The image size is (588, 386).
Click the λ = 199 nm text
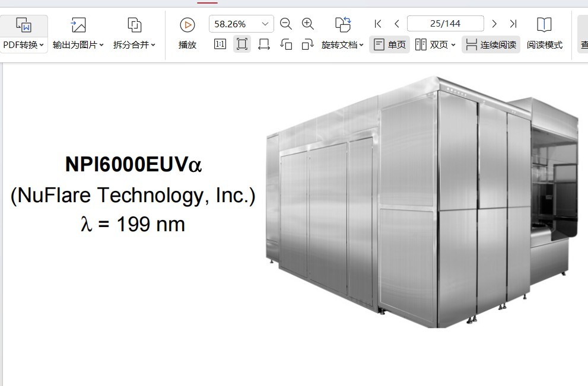(133, 224)
